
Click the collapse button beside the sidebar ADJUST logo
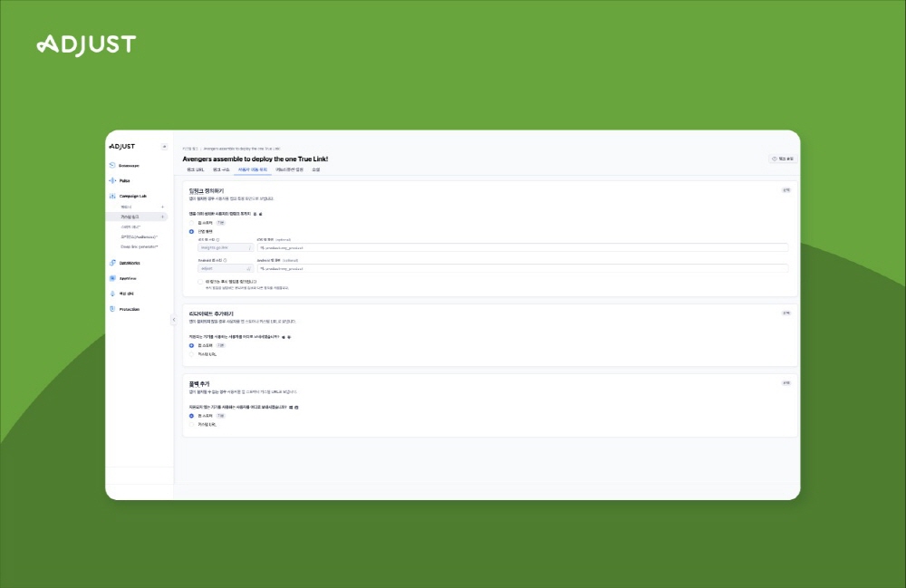pyautogui.click(x=164, y=147)
